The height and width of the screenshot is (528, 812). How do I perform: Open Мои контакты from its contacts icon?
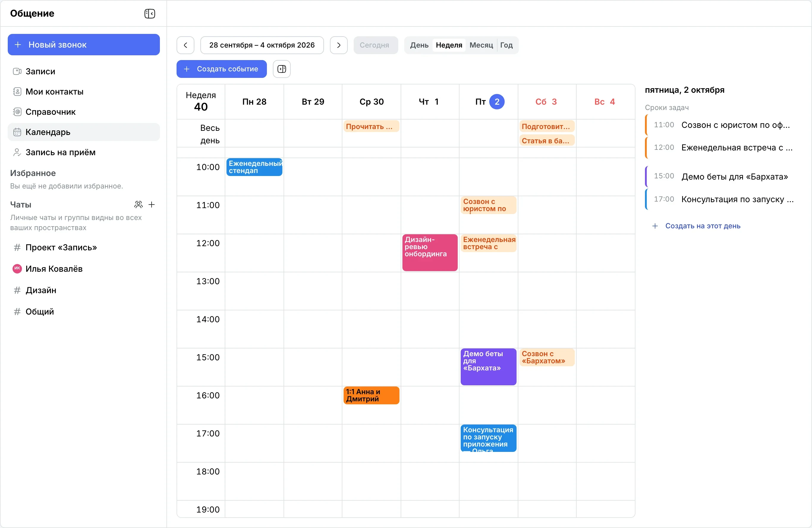pos(17,92)
